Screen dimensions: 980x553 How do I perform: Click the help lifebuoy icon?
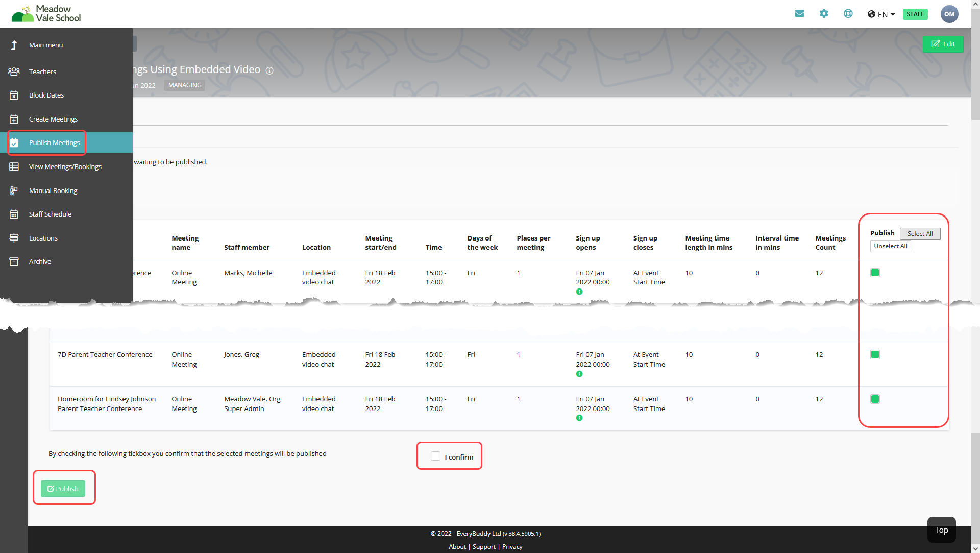(x=848, y=14)
